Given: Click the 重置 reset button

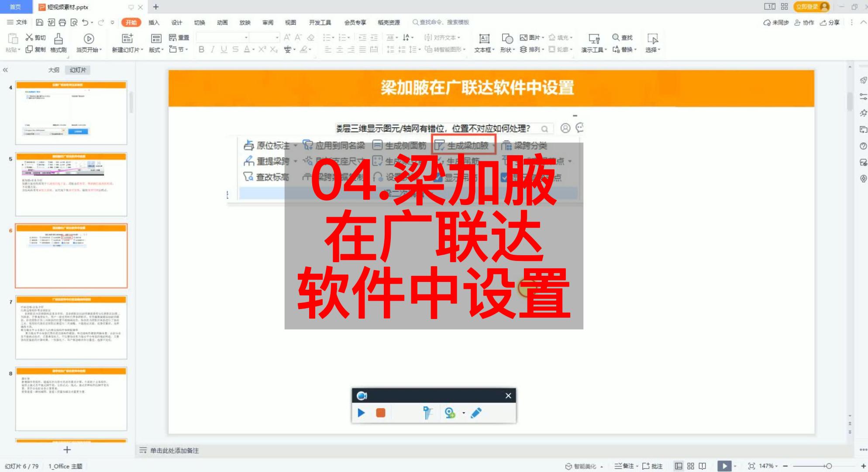Looking at the screenshot, I should [x=179, y=38].
